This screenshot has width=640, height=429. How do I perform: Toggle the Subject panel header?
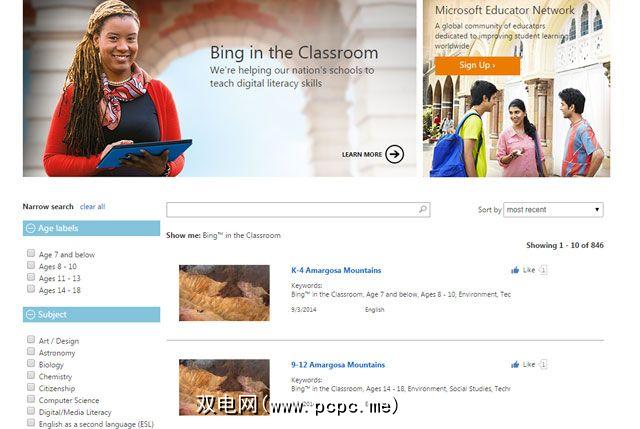point(91,314)
